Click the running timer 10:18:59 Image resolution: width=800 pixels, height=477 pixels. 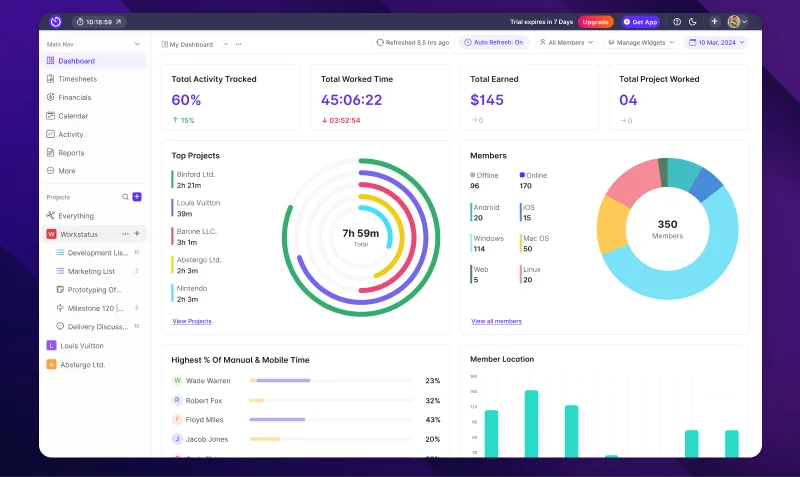[x=98, y=21]
